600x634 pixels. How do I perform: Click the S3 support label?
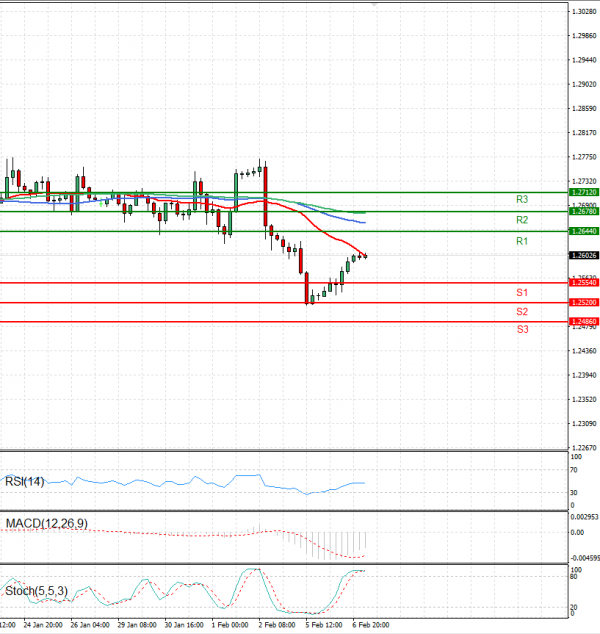click(x=522, y=330)
